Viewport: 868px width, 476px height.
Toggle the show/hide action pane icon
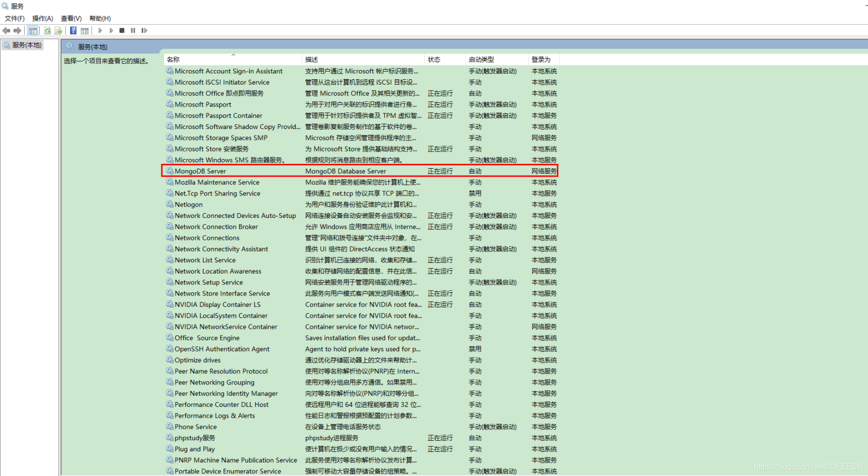[x=85, y=31]
